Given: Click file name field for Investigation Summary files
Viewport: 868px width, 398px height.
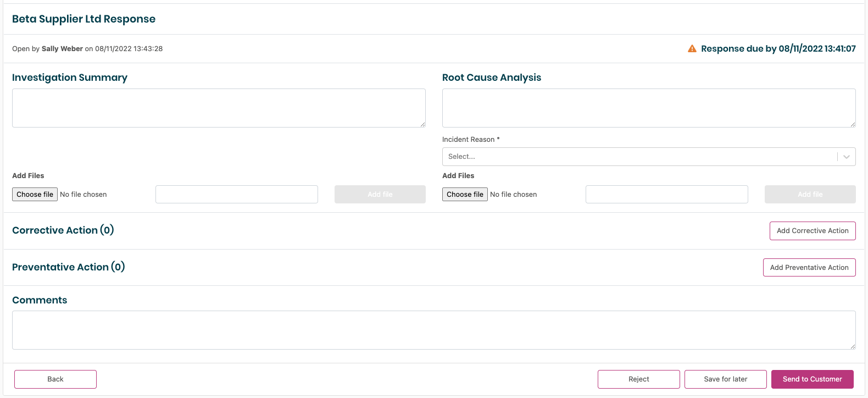Looking at the screenshot, I should [237, 195].
